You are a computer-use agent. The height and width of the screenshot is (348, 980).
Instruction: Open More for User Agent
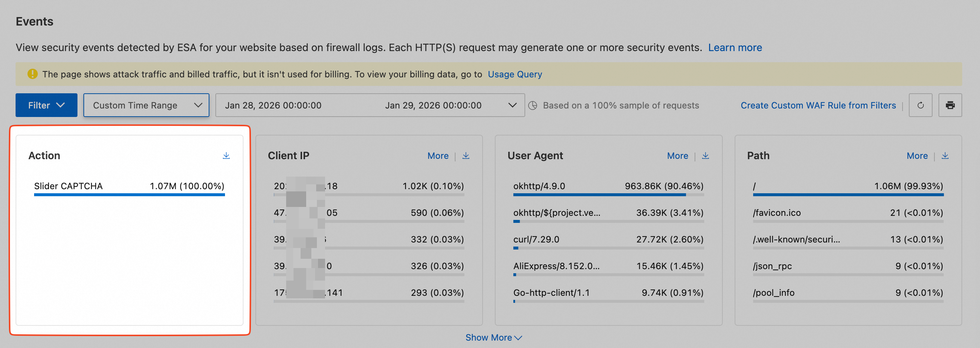pyautogui.click(x=678, y=156)
